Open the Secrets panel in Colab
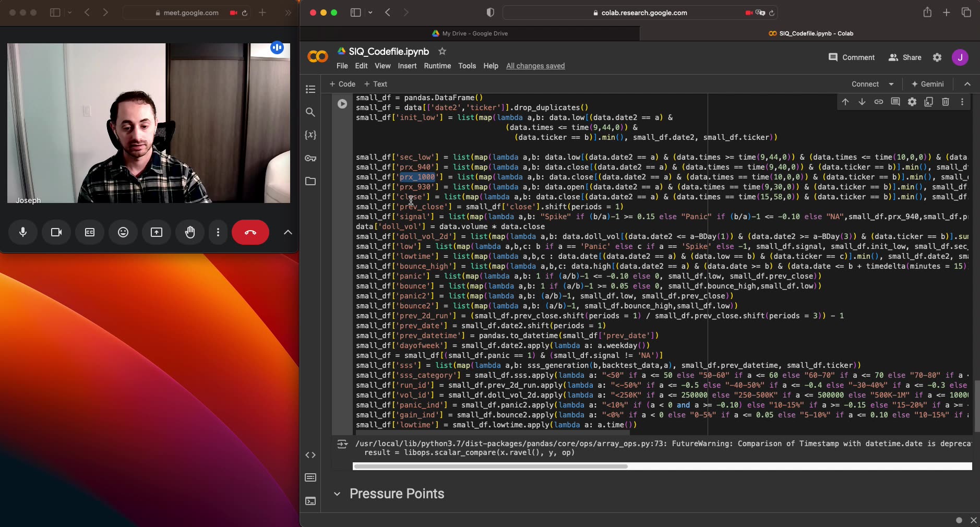 pos(310,158)
